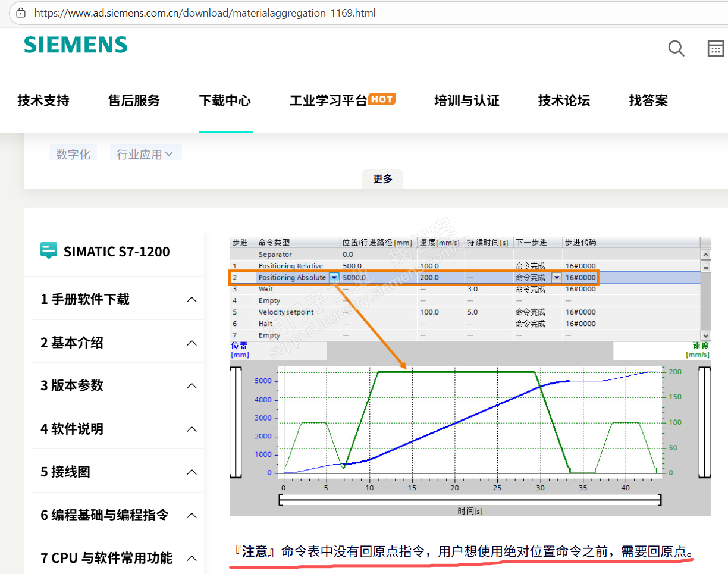Click the Siemens logo
Viewport: 728px width, 574px height.
point(76,45)
